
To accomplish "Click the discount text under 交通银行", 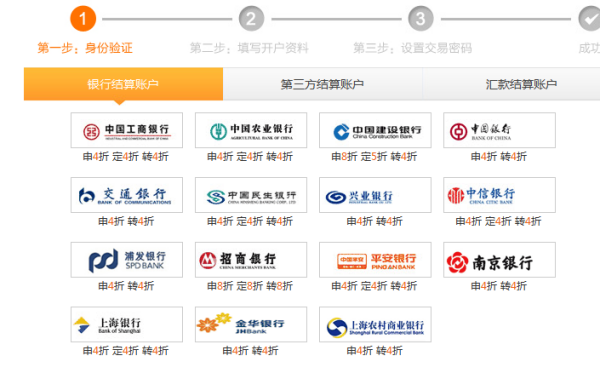I will (126, 221).
